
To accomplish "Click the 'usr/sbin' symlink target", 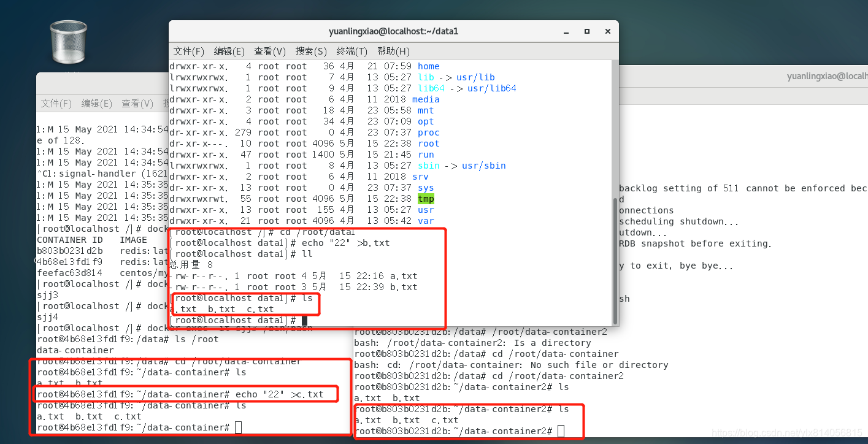I will click(484, 166).
